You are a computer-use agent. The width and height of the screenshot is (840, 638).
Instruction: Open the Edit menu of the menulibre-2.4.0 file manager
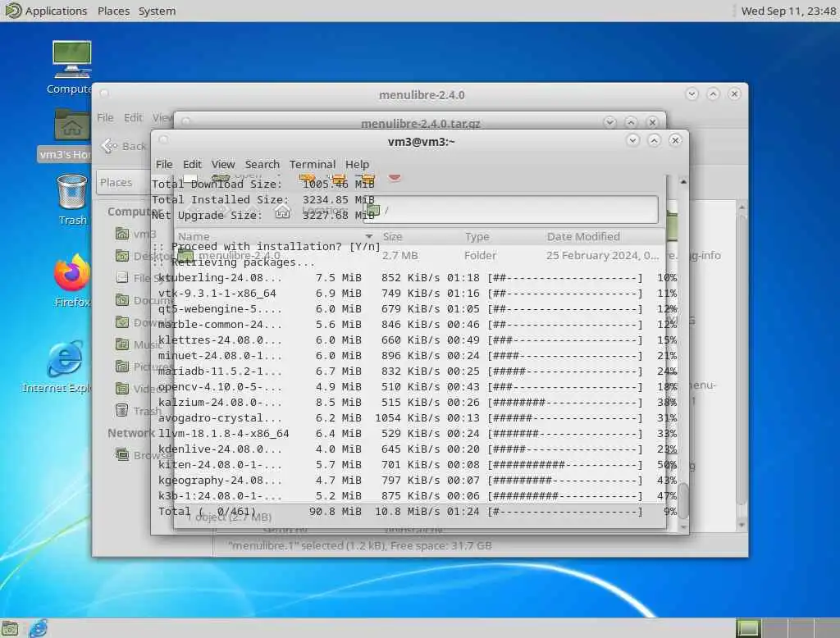(133, 117)
